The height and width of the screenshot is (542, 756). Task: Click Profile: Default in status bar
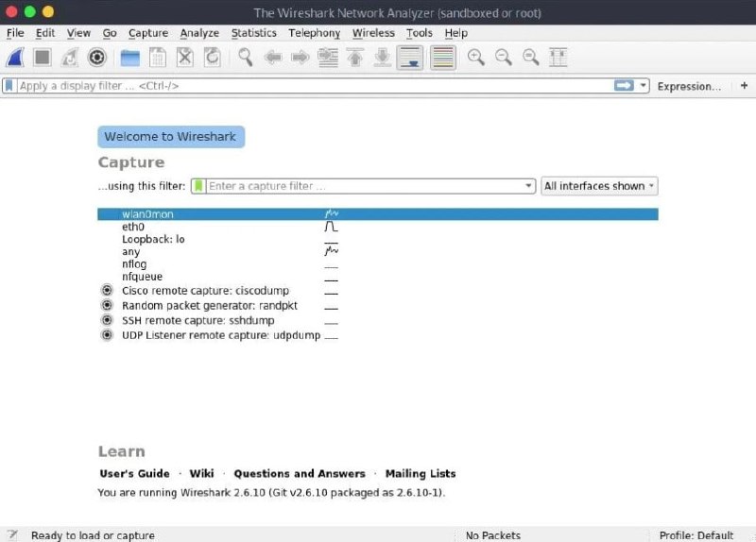point(696,535)
